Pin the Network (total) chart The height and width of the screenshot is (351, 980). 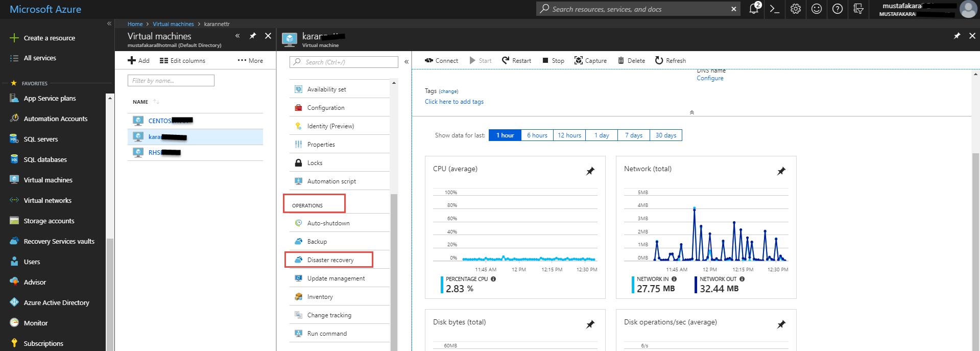[x=781, y=171]
